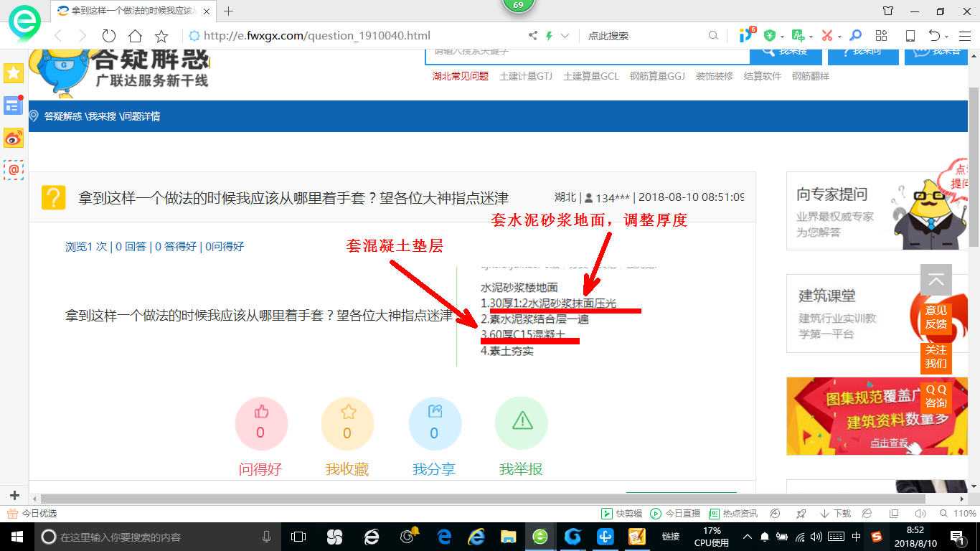Open the green shield wallet icon
The image size is (980, 551).
[770, 36]
